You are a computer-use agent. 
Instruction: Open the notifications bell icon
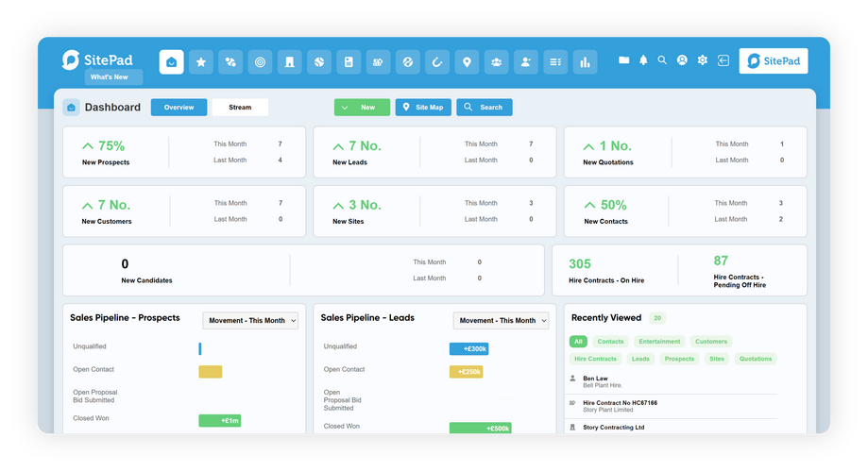pyautogui.click(x=643, y=60)
